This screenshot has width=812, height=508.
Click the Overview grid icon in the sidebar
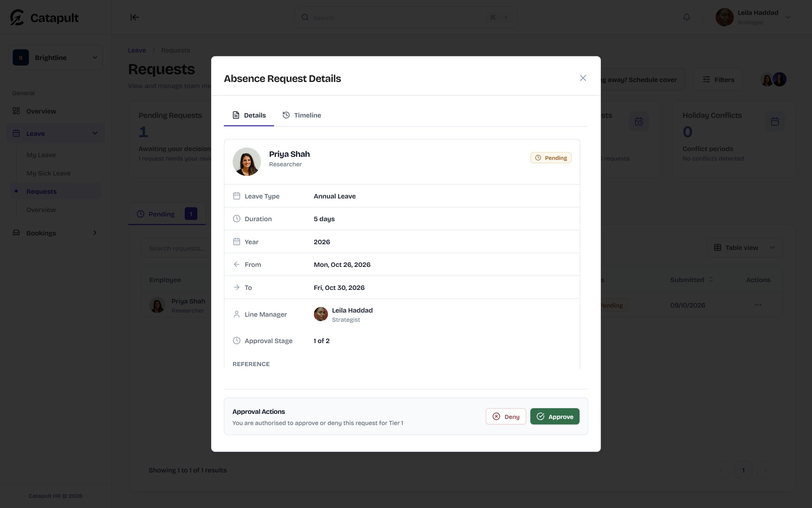point(16,111)
